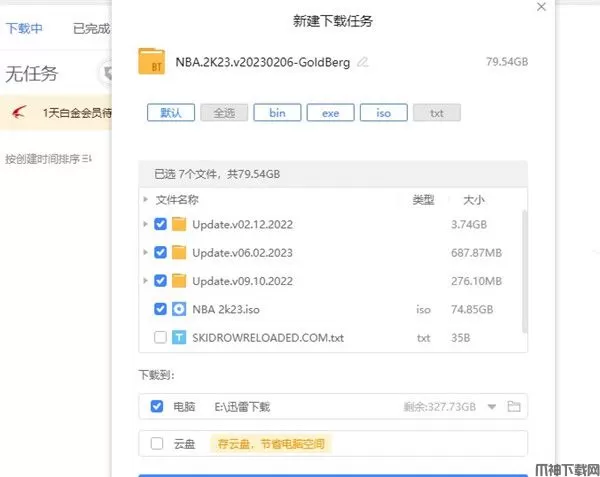Enable the 云盘 cloud storage checkbox
The image size is (600, 477).
click(x=157, y=443)
